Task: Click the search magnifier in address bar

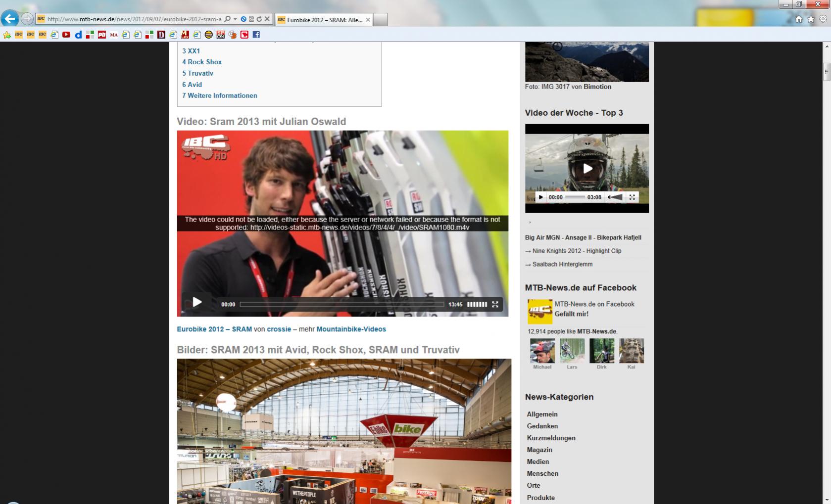Action: tap(227, 19)
